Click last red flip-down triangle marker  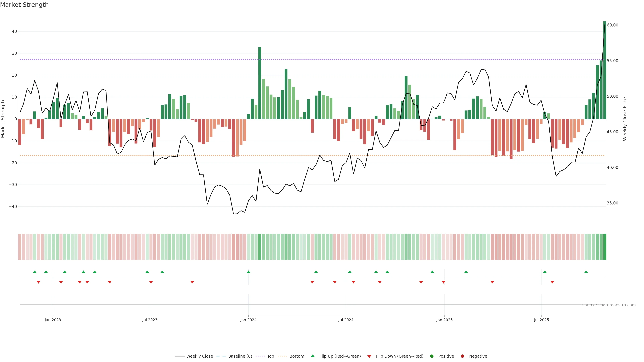(x=552, y=282)
